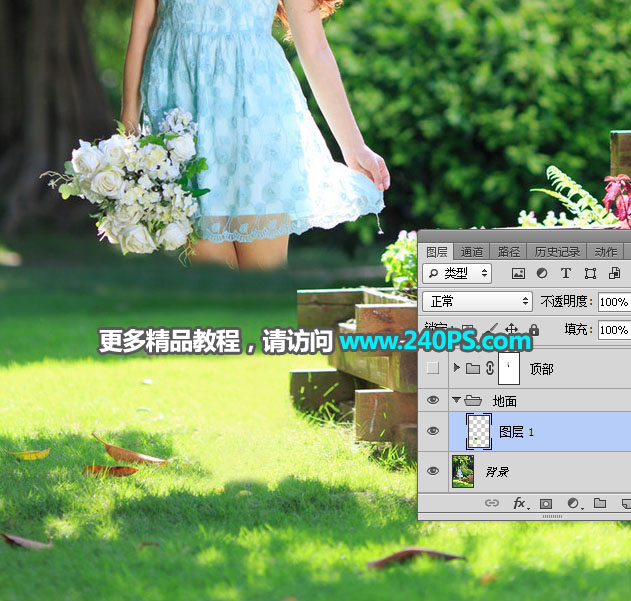
Task: Collapse the 地面 group
Action: tap(456, 400)
